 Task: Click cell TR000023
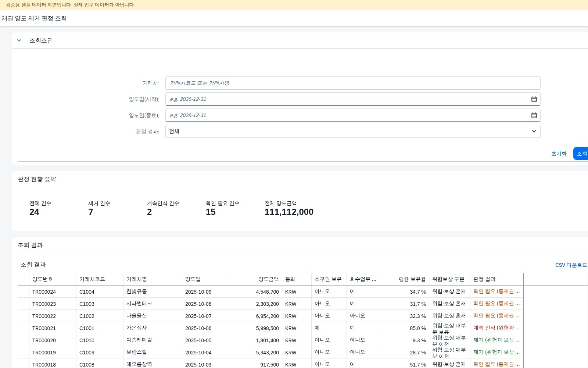(44, 304)
